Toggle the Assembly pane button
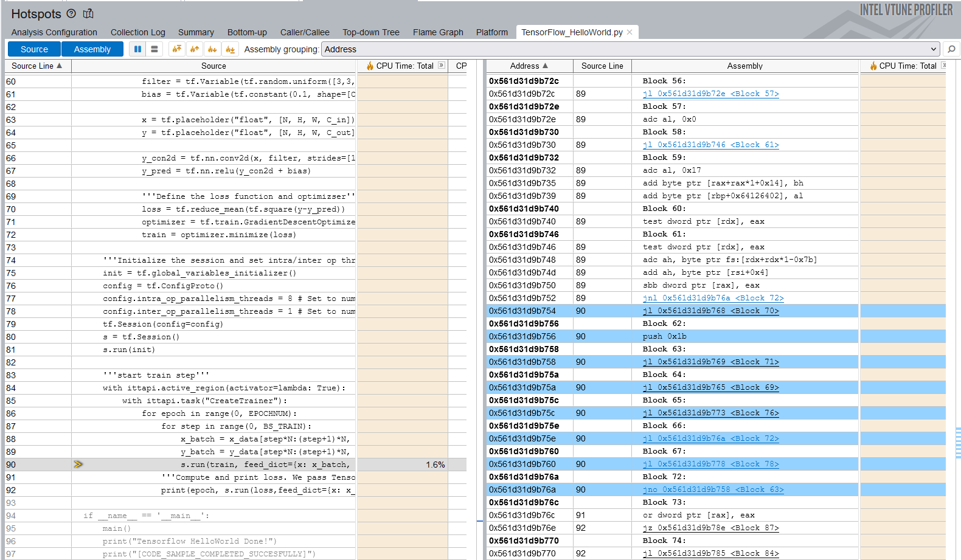 (x=92, y=49)
